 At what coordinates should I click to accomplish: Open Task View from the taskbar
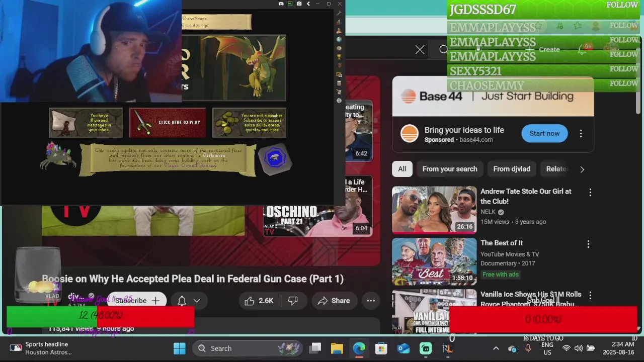(x=315, y=348)
